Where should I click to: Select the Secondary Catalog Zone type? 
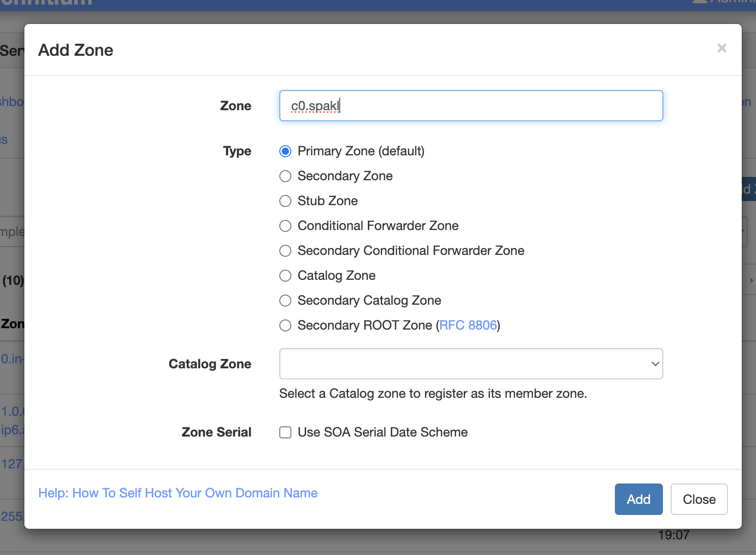(285, 301)
